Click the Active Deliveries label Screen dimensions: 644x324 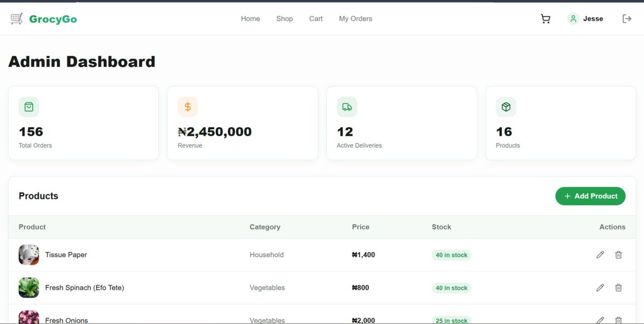(359, 145)
